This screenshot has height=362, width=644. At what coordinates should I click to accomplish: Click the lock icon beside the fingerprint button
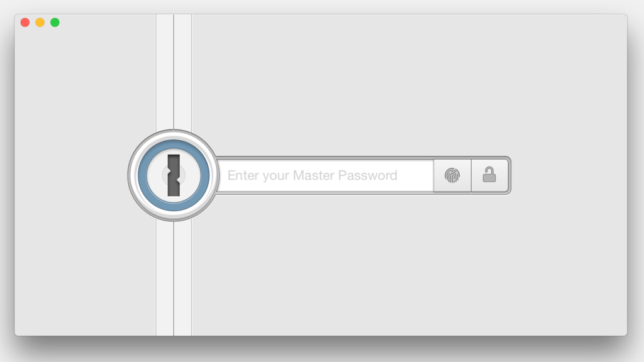point(489,175)
